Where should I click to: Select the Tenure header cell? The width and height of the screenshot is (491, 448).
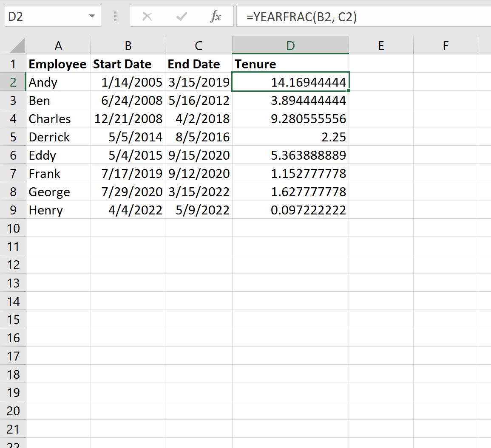290,64
